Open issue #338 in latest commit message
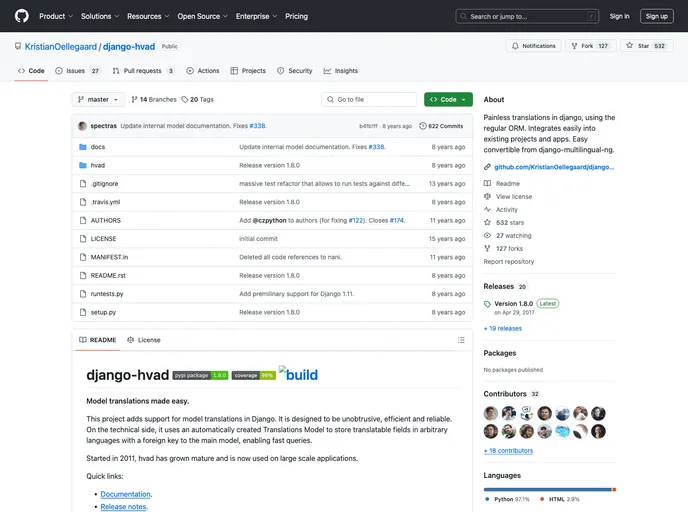 click(258, 126)
